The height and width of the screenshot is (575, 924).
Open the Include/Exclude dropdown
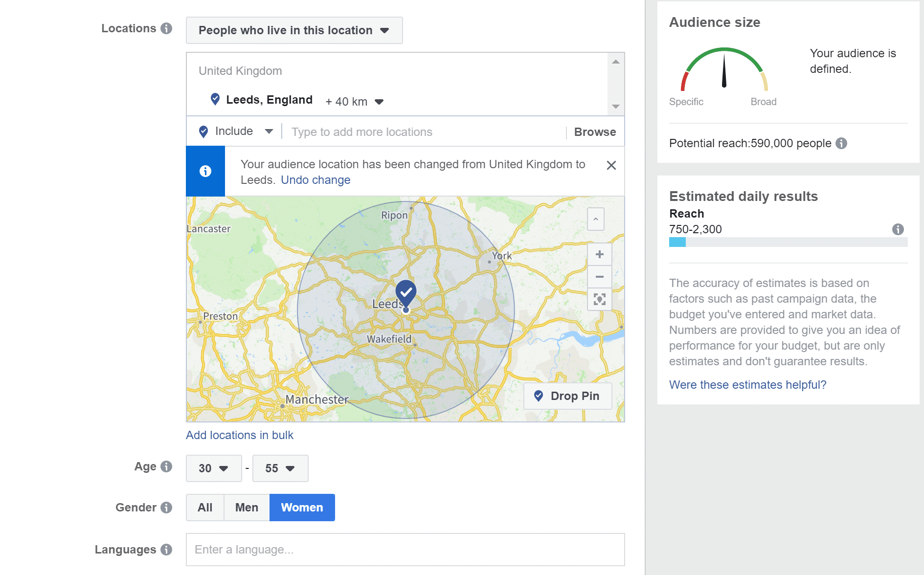[235, 132]
